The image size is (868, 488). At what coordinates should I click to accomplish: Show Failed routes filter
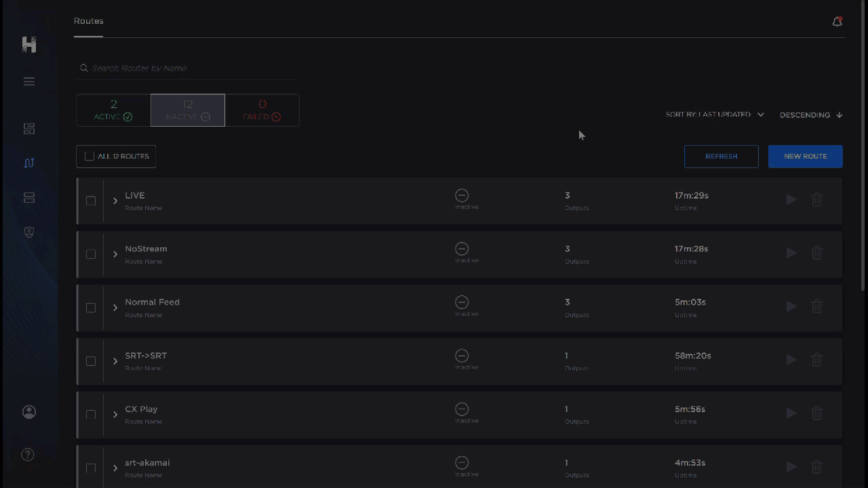point(262,110)
